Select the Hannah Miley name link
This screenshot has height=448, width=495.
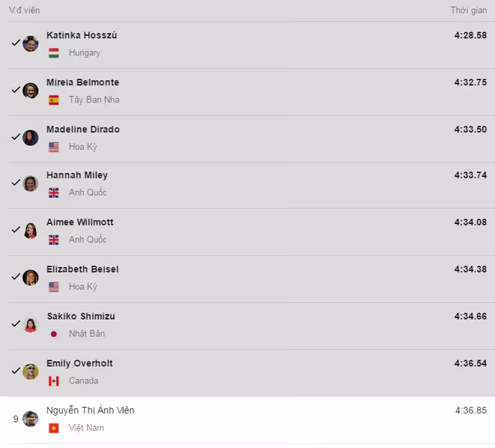[x=77, y=175]
